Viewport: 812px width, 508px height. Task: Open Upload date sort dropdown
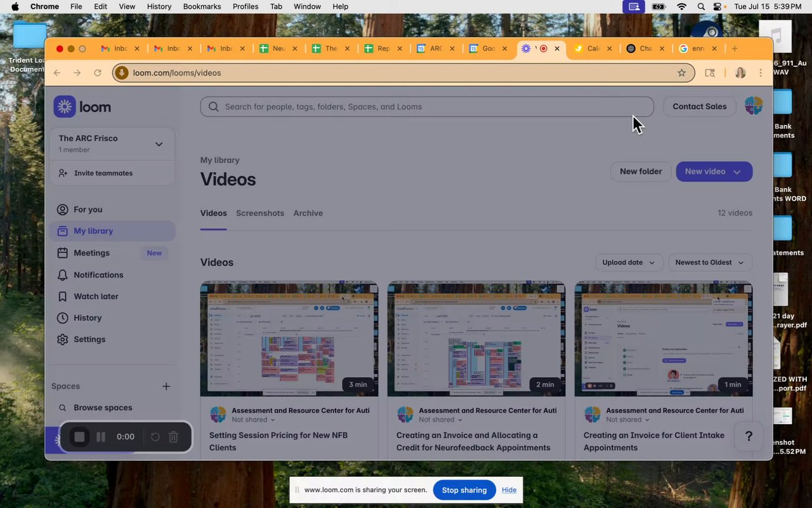(629, 262)
